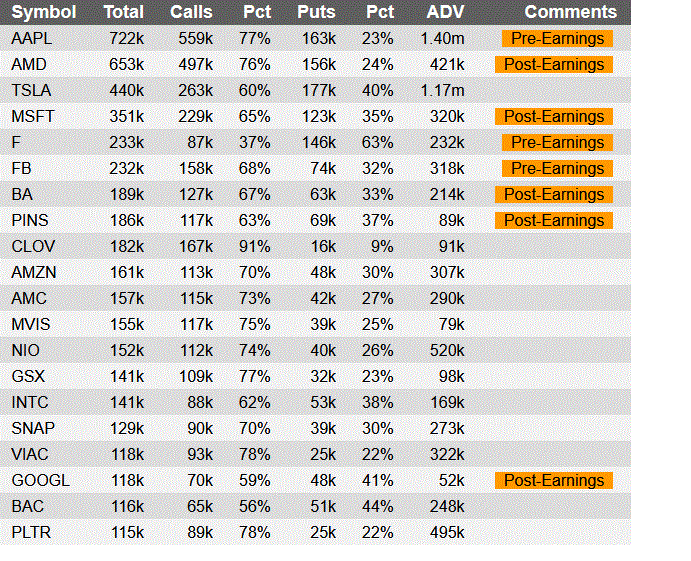Click the AMD Post-Earnings badge
691x561 pixels.
pyautogui.click(x=554, y=64)
